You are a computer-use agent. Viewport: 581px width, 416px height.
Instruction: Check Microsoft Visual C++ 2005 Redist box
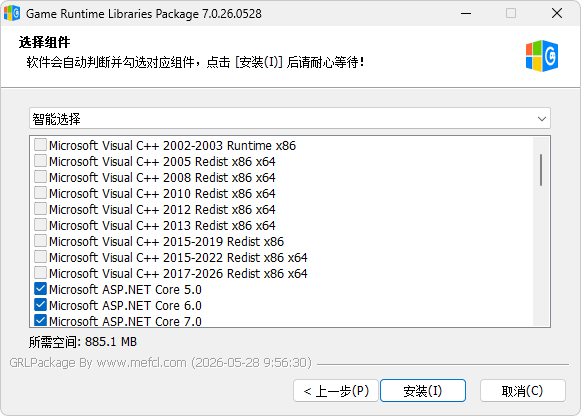pyautogui.click(x=40, y=161)
